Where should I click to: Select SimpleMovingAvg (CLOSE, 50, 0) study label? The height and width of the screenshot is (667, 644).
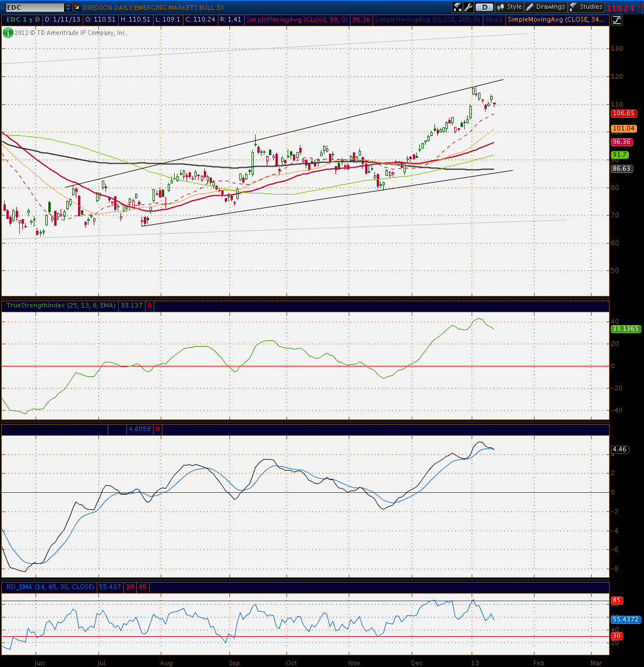click(297, 20)
